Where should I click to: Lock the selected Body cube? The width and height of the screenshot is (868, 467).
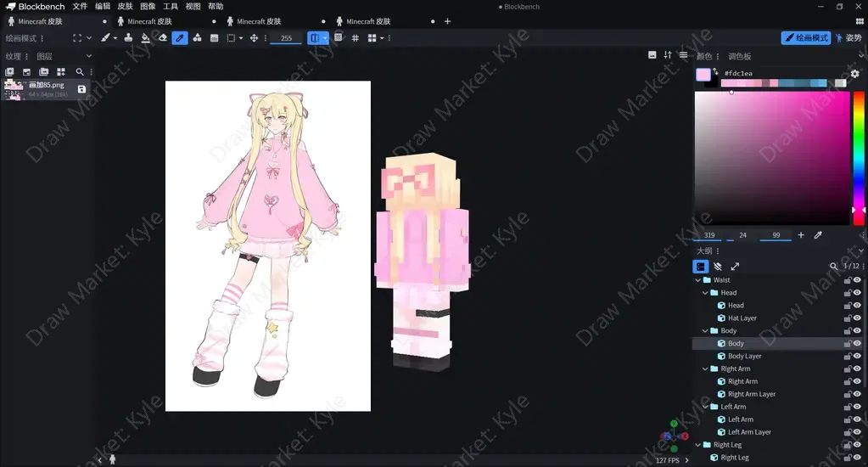[x=847, y=344]
